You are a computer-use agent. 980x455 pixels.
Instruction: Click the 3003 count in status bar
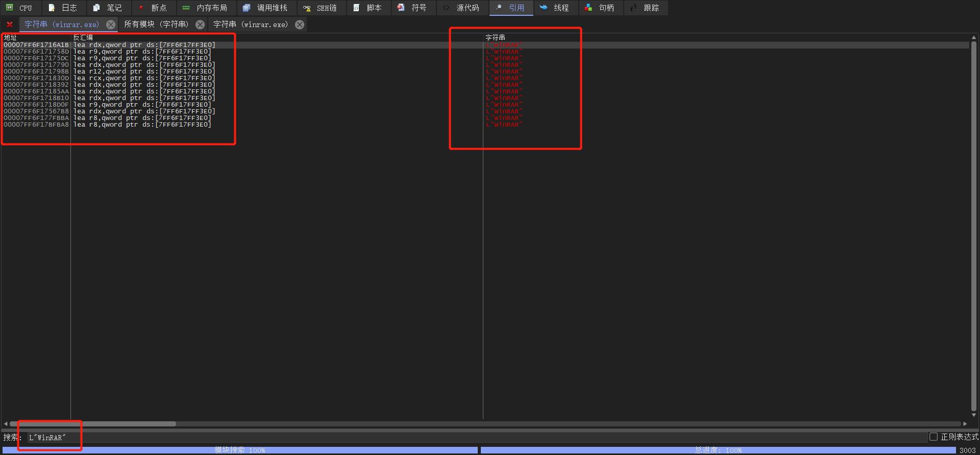pos(967,450)
